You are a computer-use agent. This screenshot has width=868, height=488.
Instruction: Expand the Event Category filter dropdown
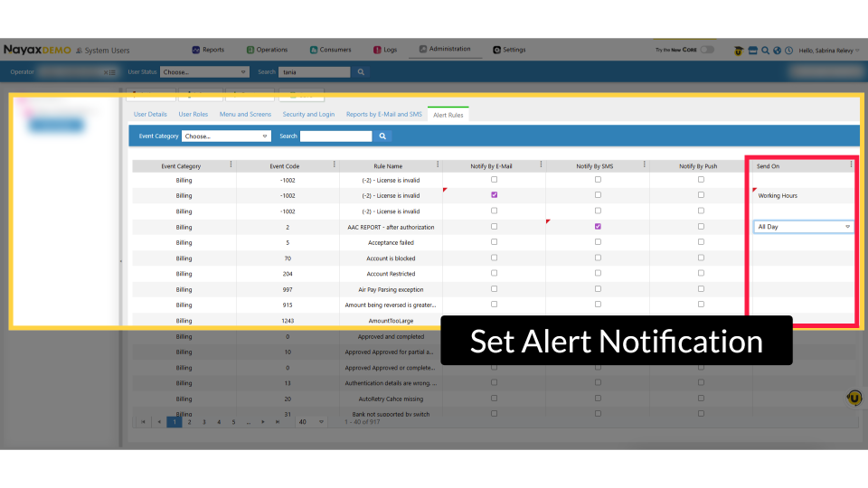226,136
